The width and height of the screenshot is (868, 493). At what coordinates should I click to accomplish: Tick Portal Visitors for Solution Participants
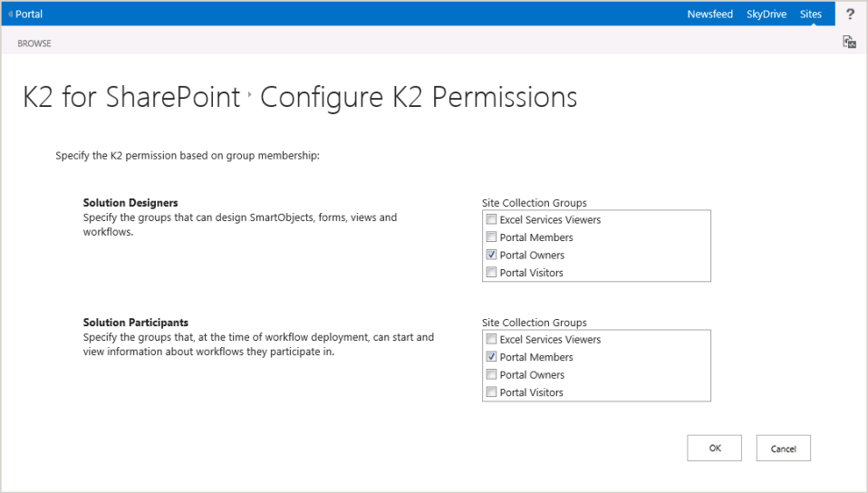coord(491,392)
